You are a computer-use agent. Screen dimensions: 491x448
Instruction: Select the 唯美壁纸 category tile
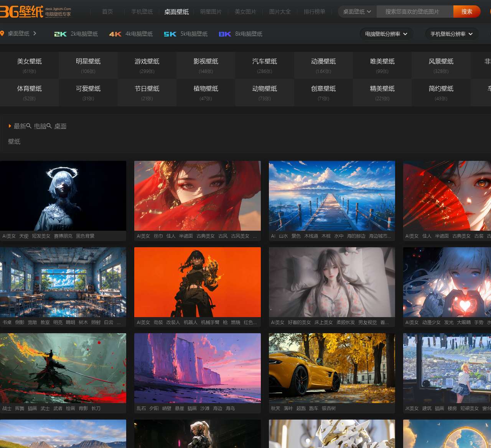[x=382, y=65]
